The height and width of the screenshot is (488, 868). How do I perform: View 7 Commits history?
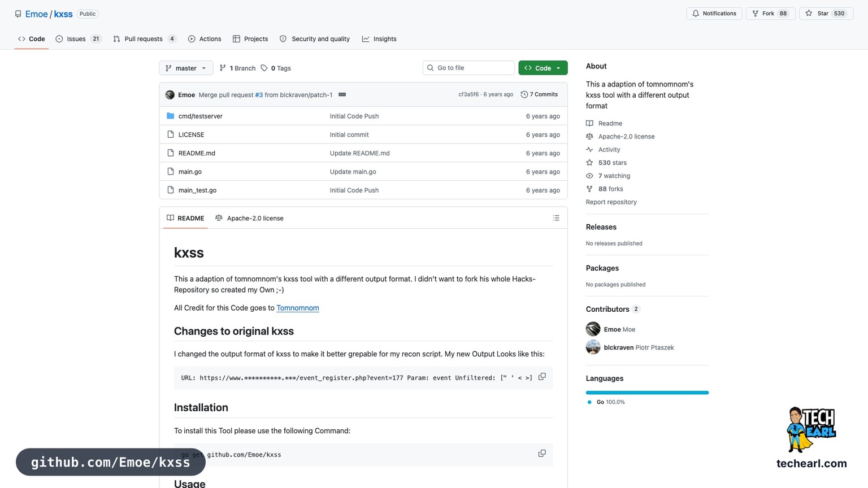[x=539, y=94]
